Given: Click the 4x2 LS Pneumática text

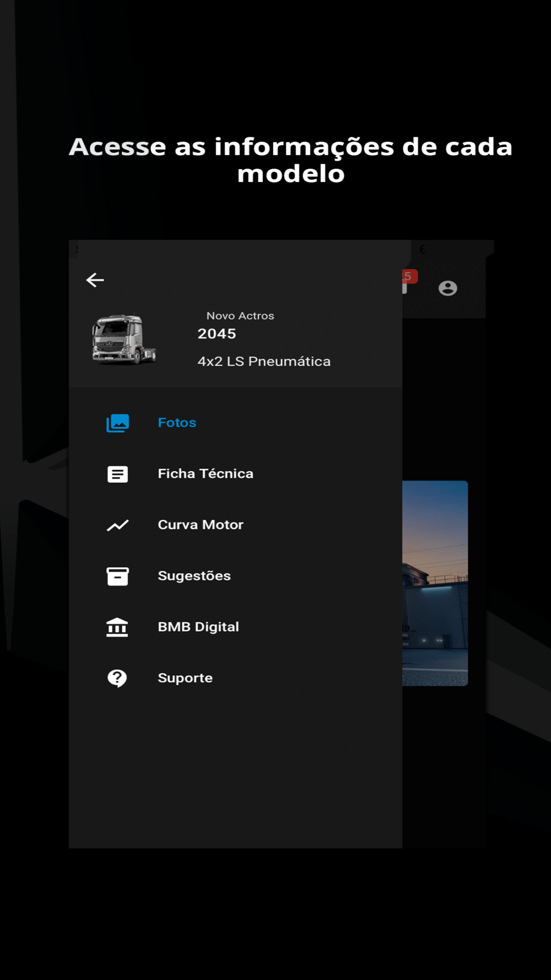Looking at the screenshot, I should 264,362.
